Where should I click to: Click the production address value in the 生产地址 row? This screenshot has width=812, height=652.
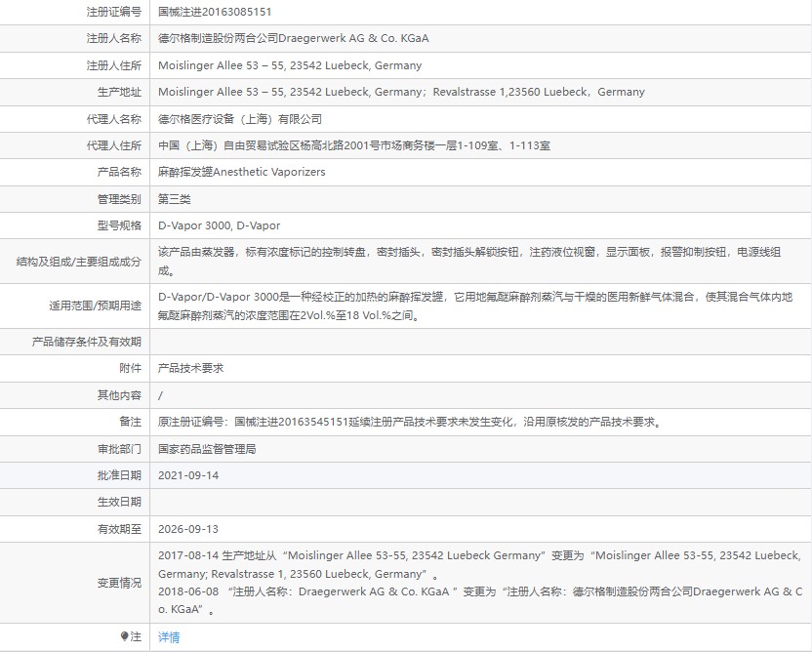tap(401, 92)
